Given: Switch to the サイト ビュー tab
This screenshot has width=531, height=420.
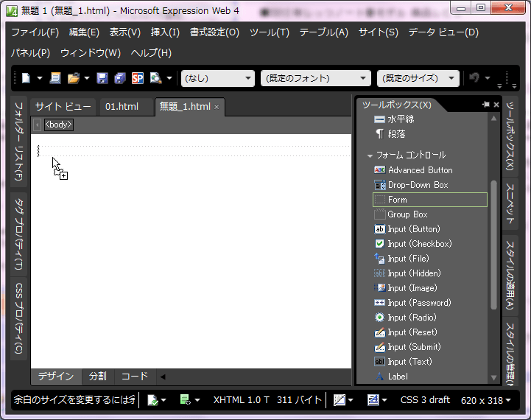Looking at the screenshot, I should (x=63, y=107).
